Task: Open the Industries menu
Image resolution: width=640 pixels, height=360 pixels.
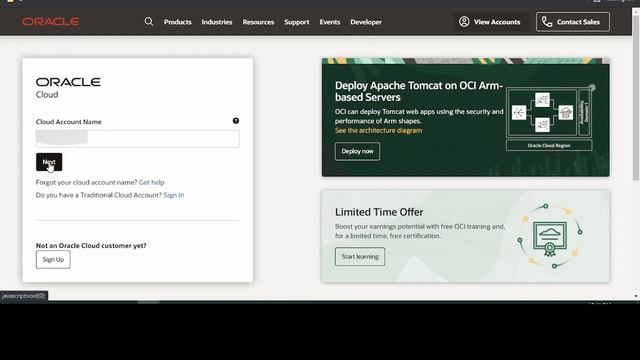Action: 217,22
